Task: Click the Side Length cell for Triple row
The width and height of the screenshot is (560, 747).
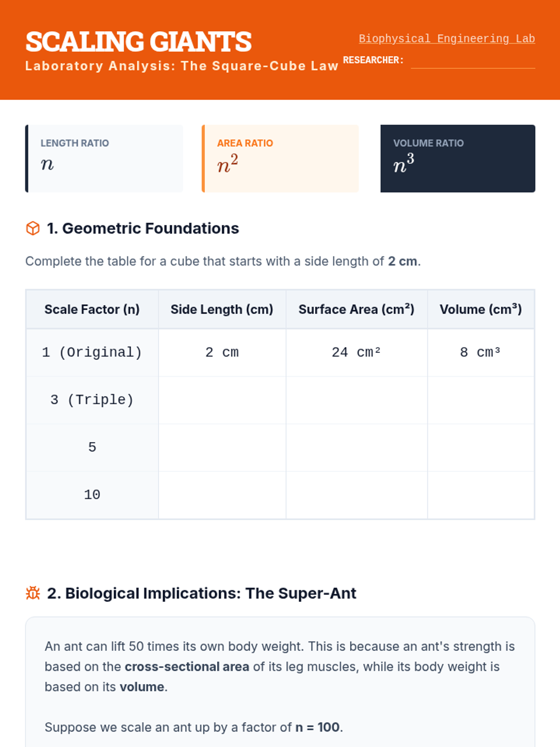Action: pyautogui.click(x=222, y=400)
